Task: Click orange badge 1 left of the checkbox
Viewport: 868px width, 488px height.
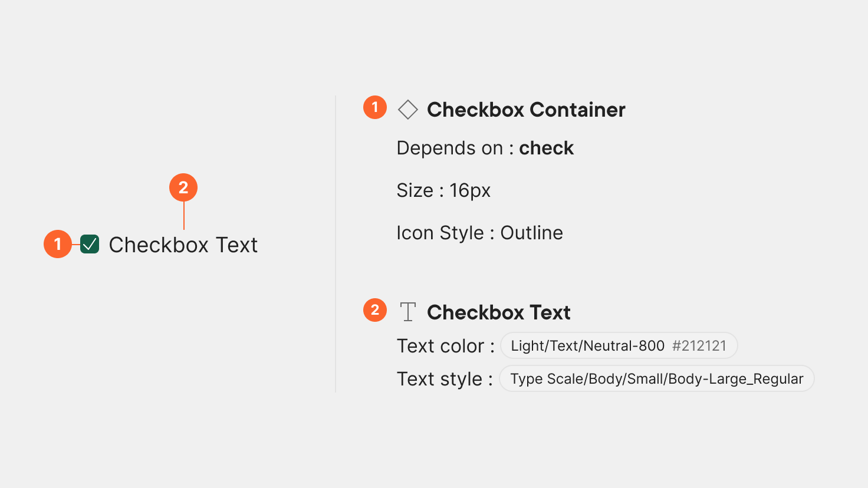Action: (58, 244)
